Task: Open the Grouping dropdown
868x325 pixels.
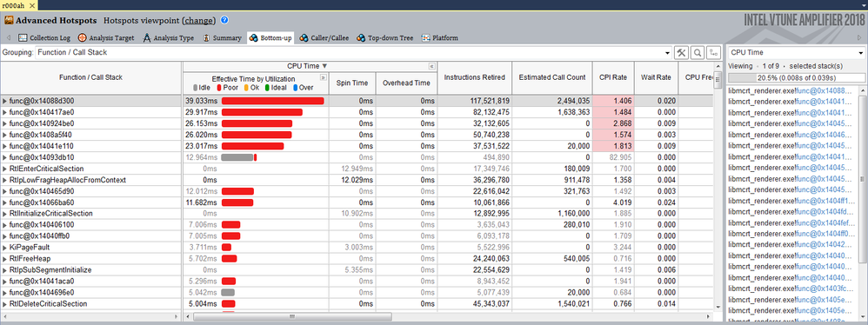Action: coord(667,52)
